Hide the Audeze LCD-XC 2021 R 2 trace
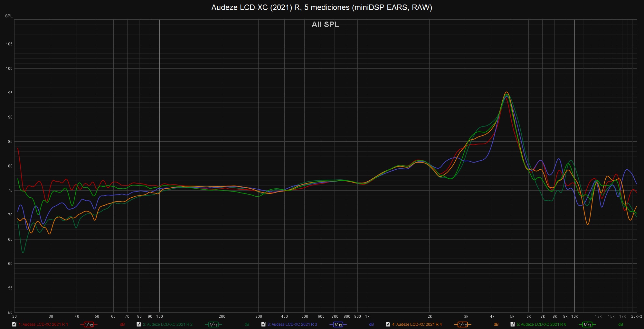The height and width of the screenshot is (329, 644). 139,324
